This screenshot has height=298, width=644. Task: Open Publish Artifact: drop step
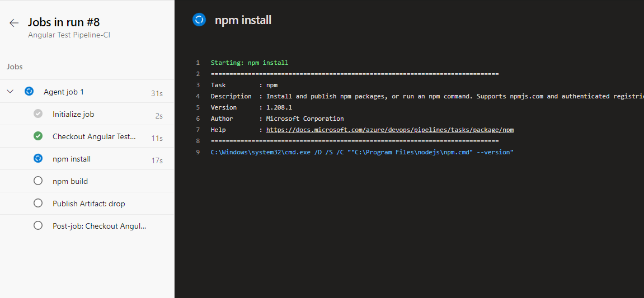[88, 204]
